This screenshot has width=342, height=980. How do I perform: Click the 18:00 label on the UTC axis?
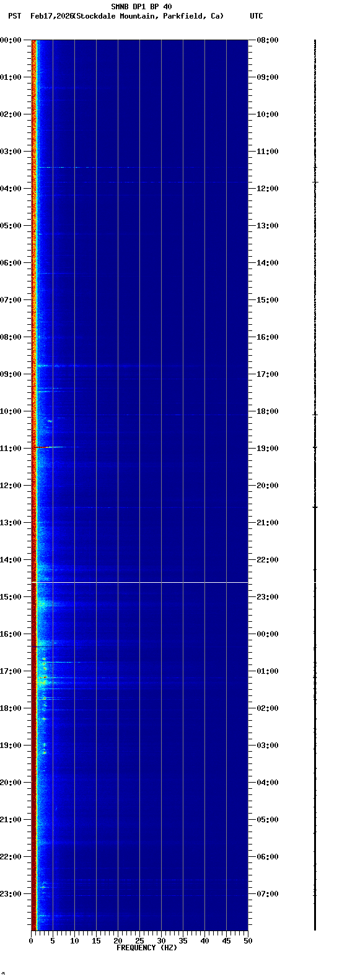pyautogui.click(x=268, y=411)
